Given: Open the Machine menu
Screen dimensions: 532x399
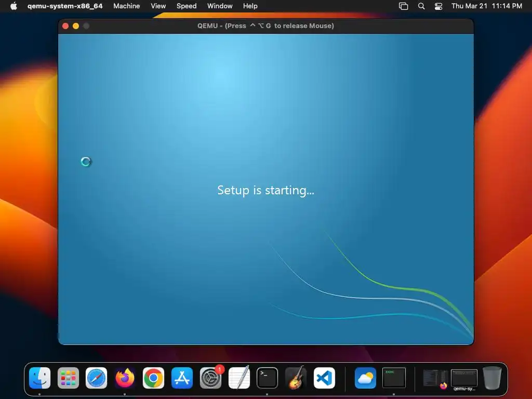Looking at the screenshot, I should 127,6.
